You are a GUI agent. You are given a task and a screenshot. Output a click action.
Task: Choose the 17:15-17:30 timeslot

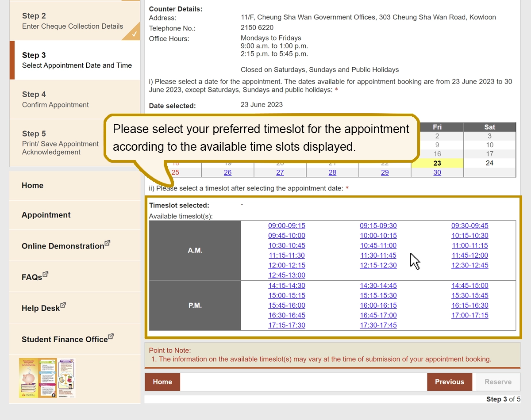287,325
